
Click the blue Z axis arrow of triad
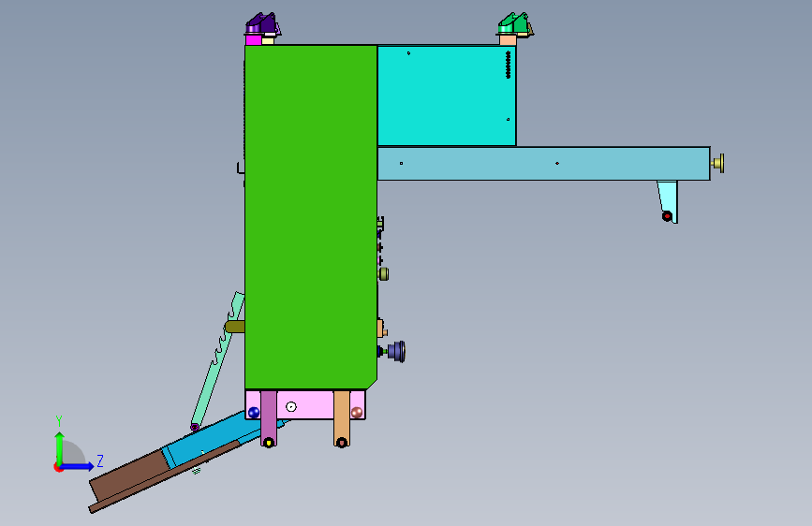(78, 466)
